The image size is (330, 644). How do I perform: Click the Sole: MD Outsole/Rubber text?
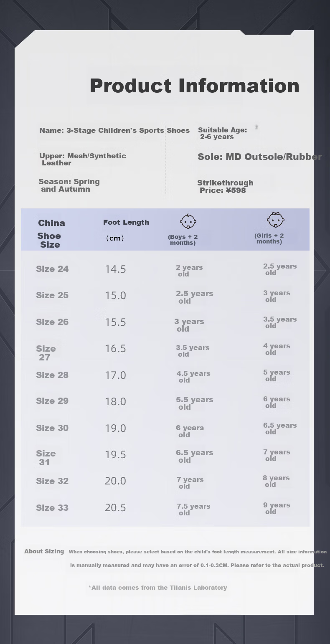[x=260, y=157]
